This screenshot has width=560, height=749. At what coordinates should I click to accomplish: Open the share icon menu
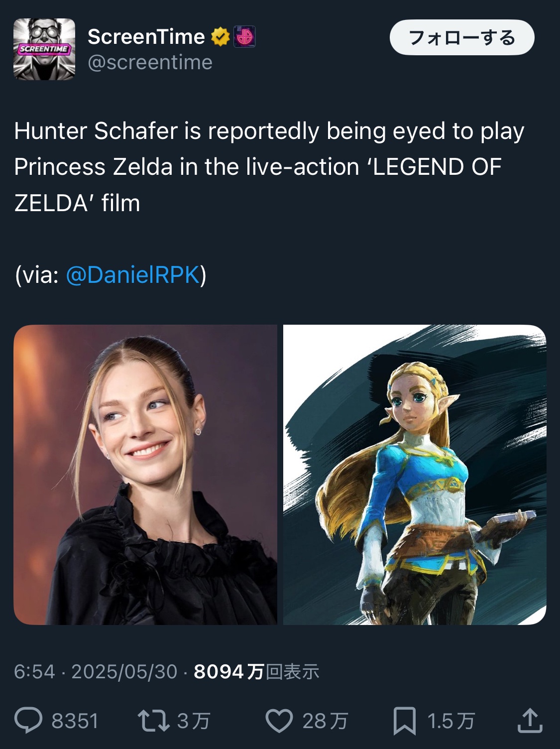point(530,721)
